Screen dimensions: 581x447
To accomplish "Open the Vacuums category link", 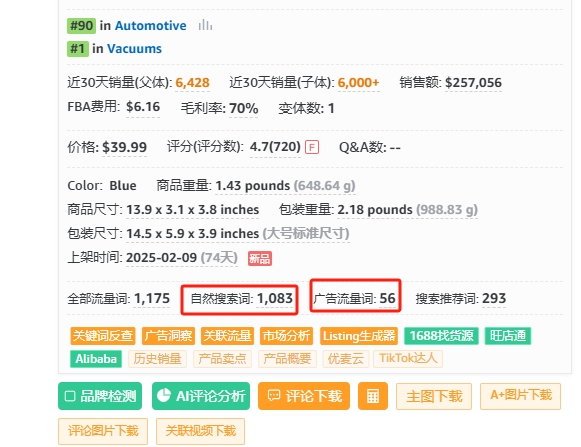I will coord(134,49).
